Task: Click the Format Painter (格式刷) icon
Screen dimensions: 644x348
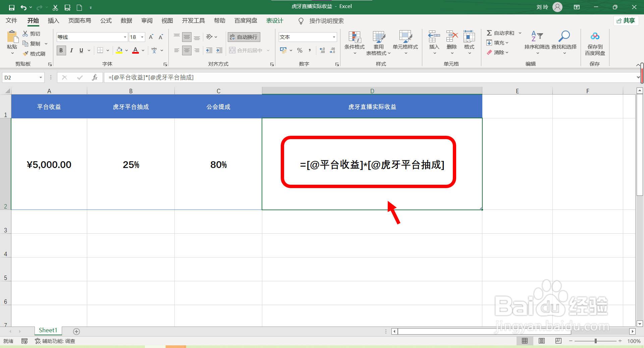Action: [25, 54]
